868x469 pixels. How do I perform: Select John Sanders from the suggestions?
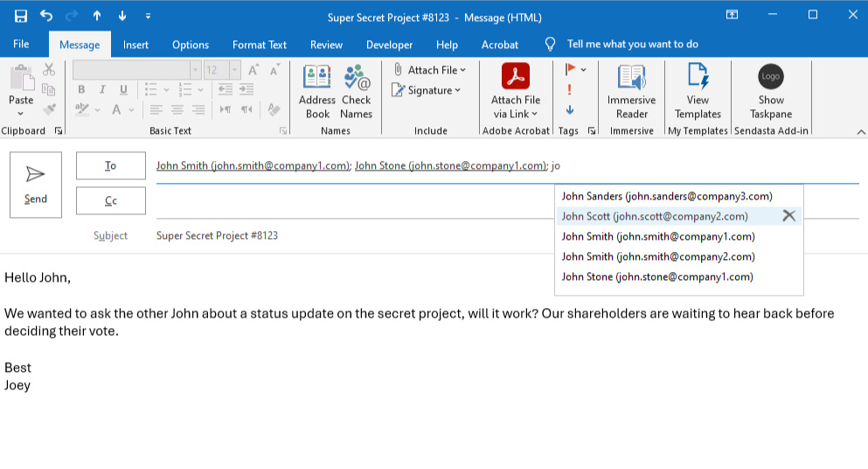click(x=667, y=196)
